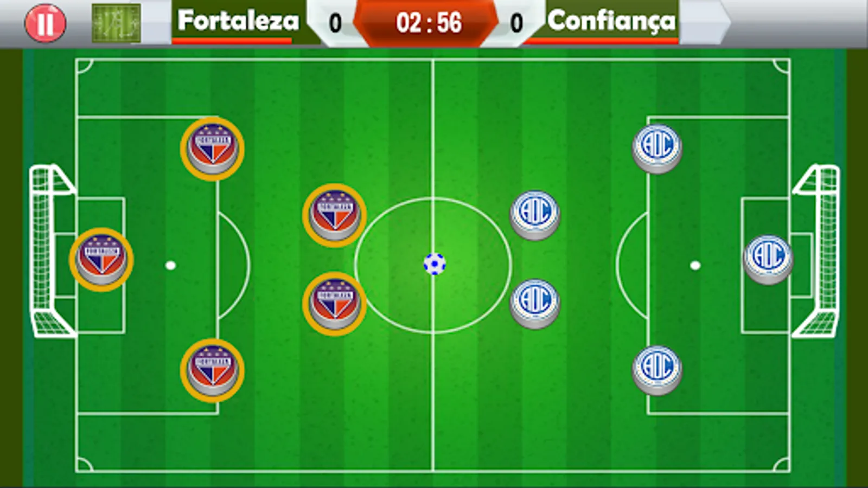The height and width of the screenshot is (488, 868).
Task: Select the lower Fortaleza midfielder disc
Action: click(x=334, y=304)
